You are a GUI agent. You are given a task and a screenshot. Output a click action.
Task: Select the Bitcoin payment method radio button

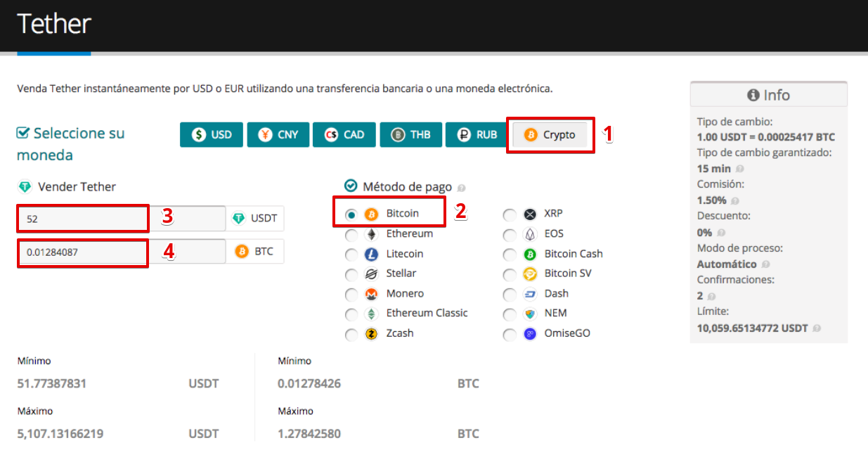pos(351,214)
